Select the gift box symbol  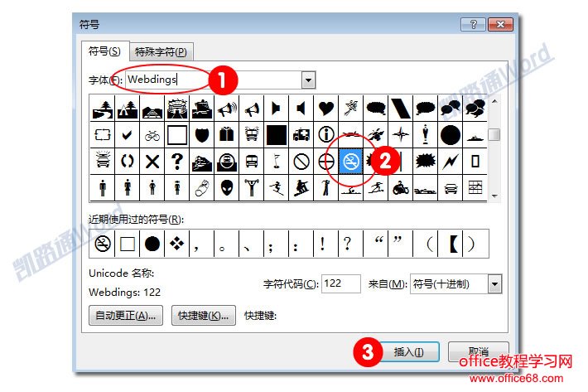point(226,134)
